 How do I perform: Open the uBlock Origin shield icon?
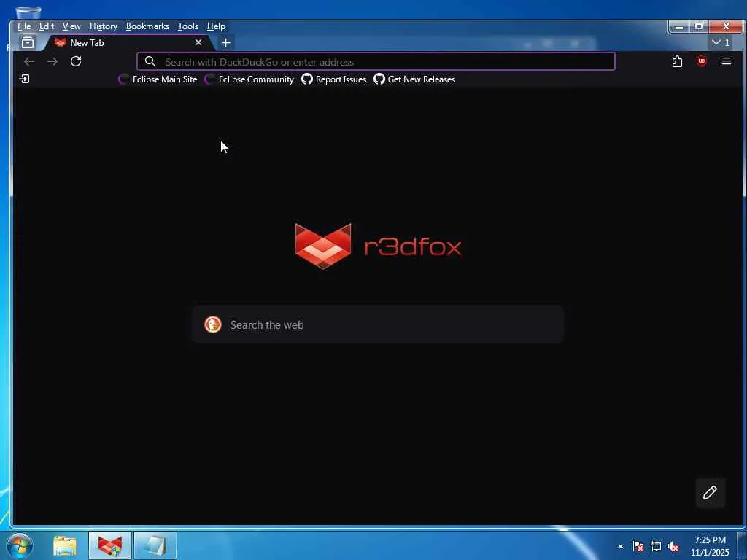click(701, 61)
